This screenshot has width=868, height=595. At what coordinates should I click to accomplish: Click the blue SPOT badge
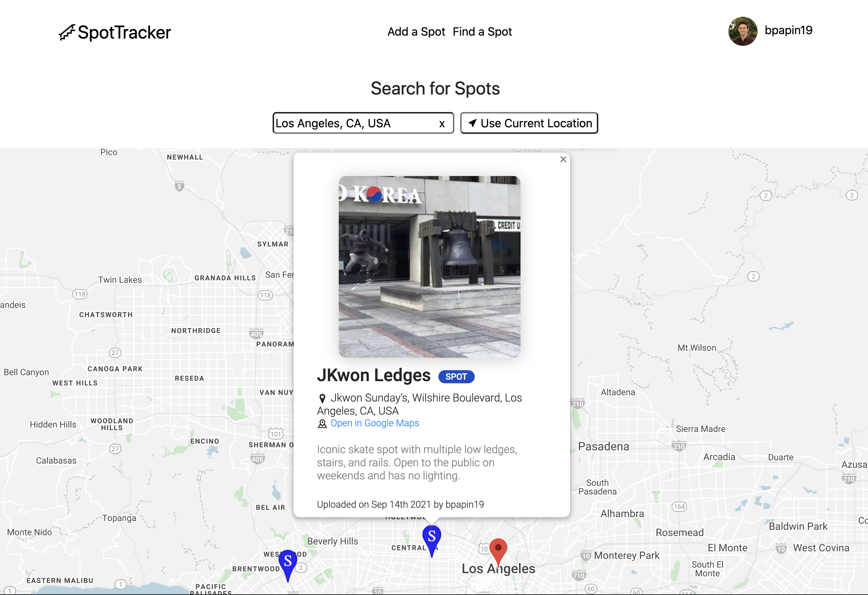pos(456,377)
